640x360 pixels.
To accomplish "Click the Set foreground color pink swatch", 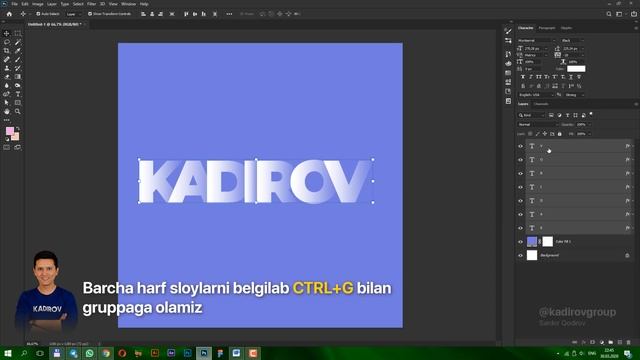I will point(10,131).
